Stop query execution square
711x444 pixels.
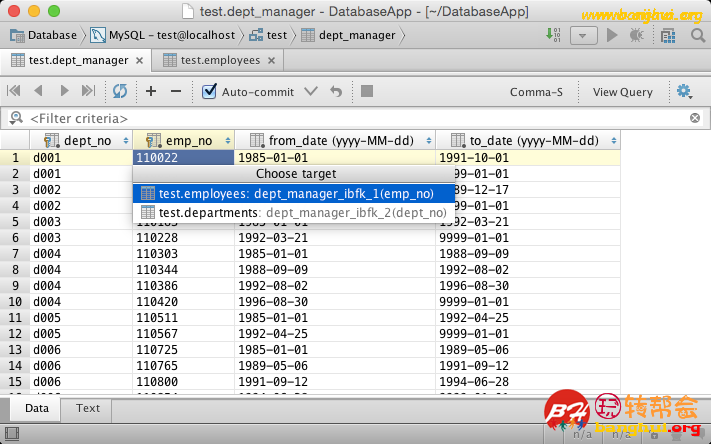[x=367, y=91]
